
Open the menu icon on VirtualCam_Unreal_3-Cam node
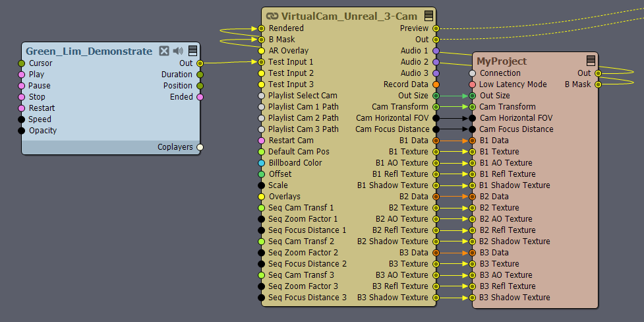[x=429, y=16]
